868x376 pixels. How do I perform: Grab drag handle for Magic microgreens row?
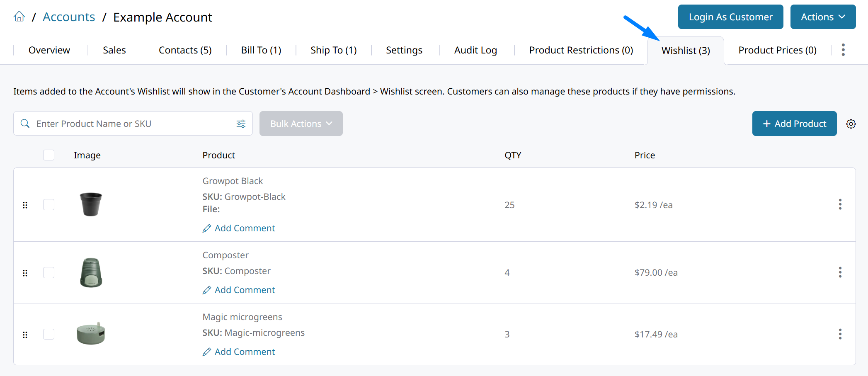25,335
